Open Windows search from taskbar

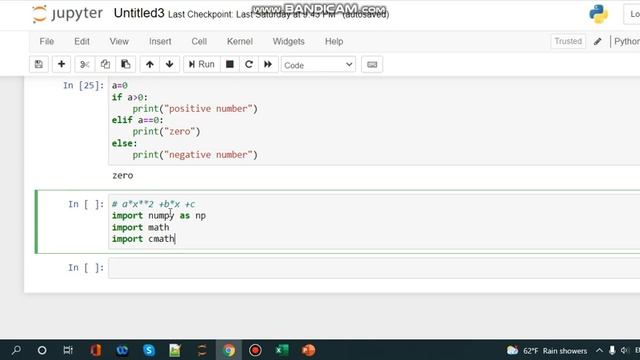pyautogui.click(x=16, y=350)
